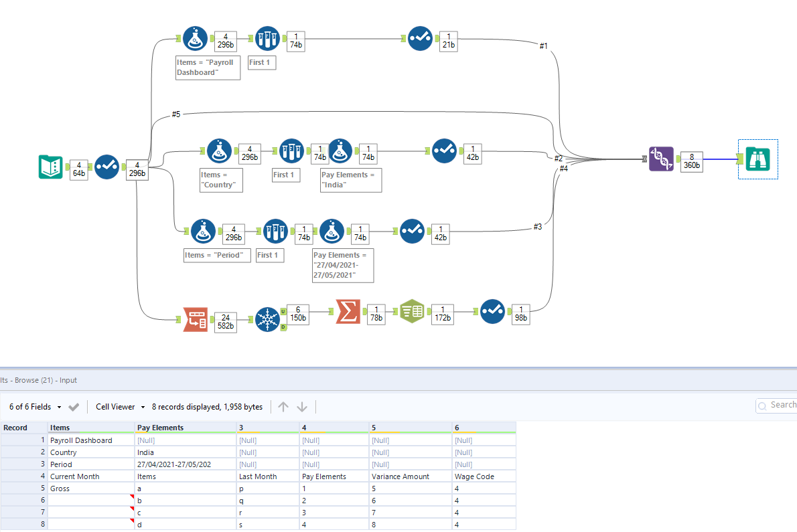Select the checkmark tool right after Input Data
Viewport: 797px width, 532px height.
tap(106, 167)
